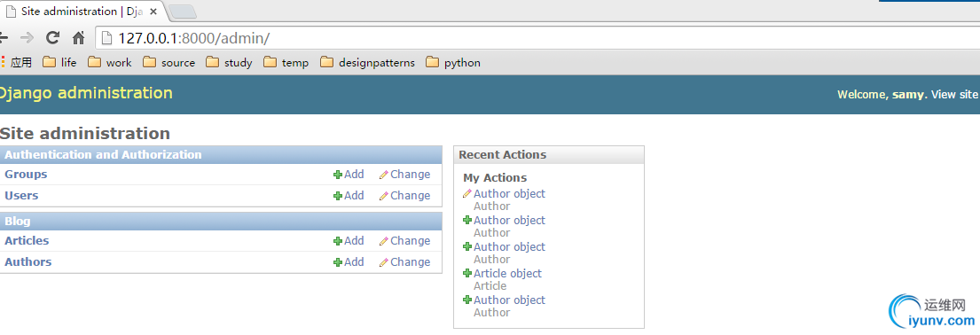This screenshot has width=980, height=335.
Task: Change Articles entries
Action: coord(405,241)
